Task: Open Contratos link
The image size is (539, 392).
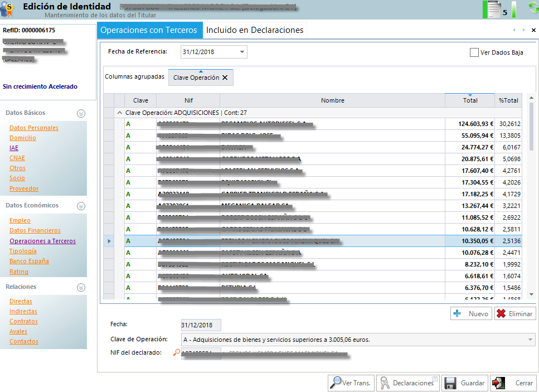Action: pos(23,322)
